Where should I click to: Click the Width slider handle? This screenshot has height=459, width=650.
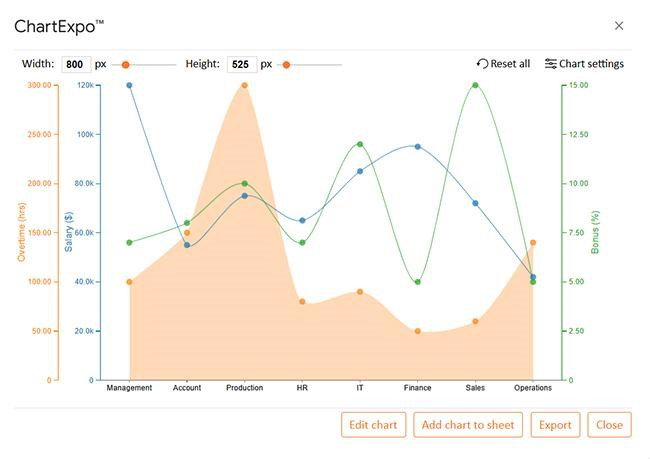(x=125, y=64)
